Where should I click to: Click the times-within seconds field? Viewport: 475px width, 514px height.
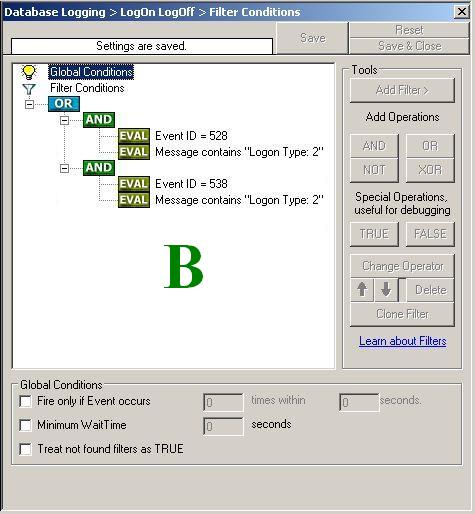point(359,402)
